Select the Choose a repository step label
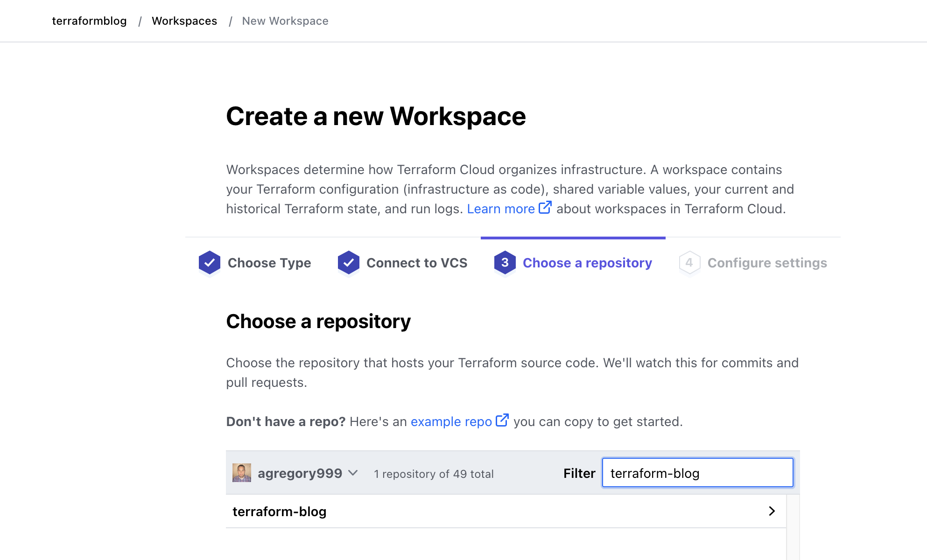 pos(587,263)
